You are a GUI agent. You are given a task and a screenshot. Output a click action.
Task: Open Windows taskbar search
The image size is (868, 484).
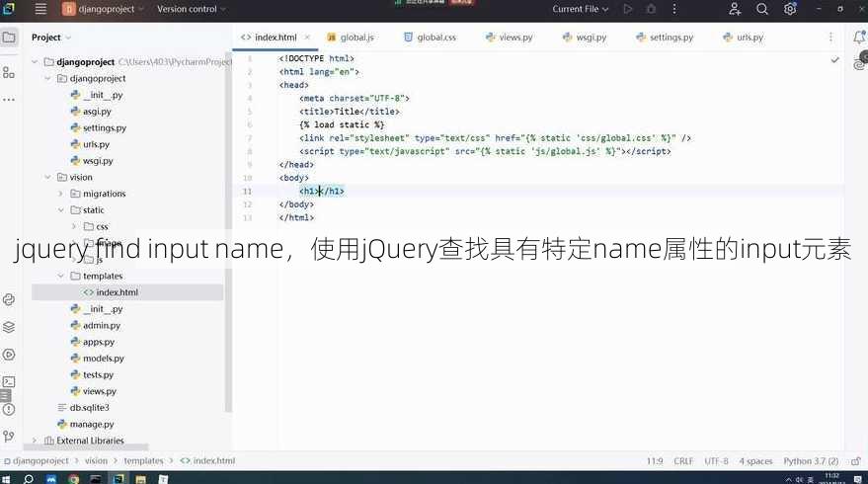pos(29,479)
